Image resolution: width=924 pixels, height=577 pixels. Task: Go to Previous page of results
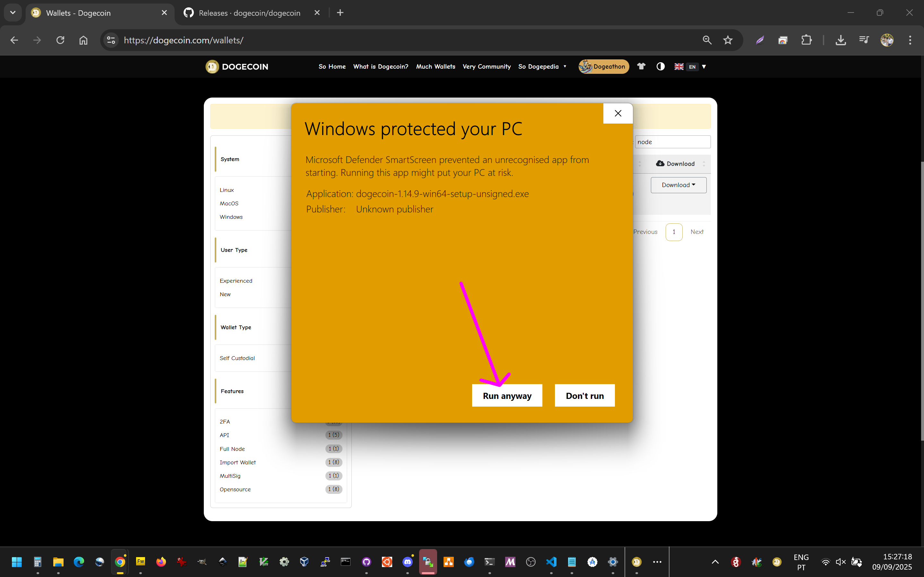coord(645,232)
